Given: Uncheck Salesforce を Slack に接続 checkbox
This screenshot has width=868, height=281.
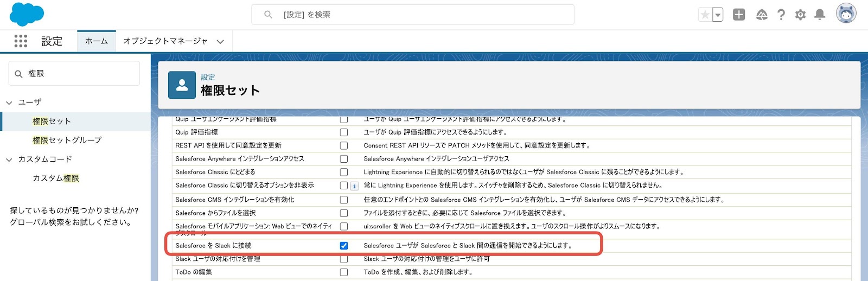Looking at the screenshot, I should point(344,246).
